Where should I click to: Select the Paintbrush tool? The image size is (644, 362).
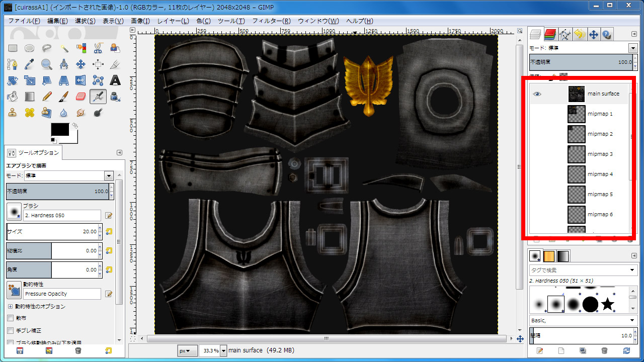tap(64, 97)
